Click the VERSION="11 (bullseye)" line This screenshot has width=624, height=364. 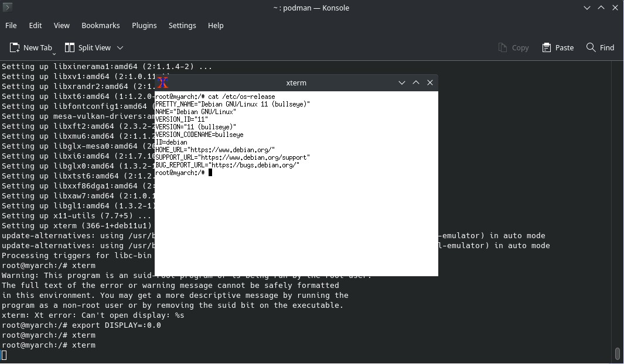195,127
